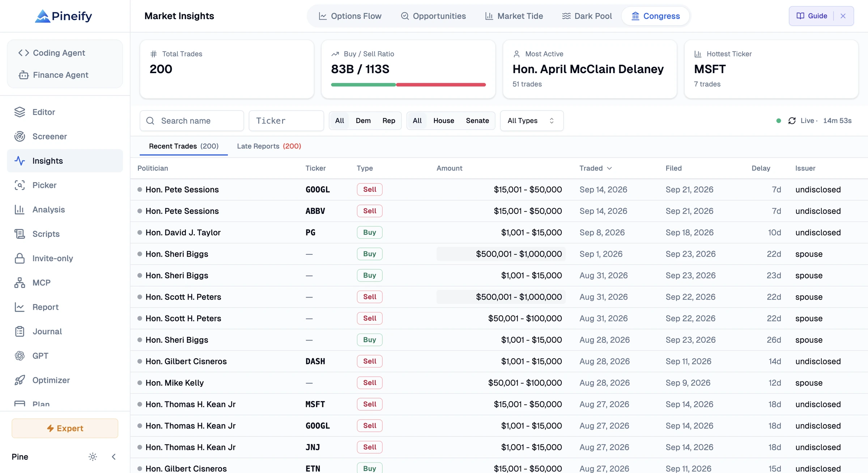
Task: Sort by the Traded column
Action: pyautogui.click(x=595, y=168)
